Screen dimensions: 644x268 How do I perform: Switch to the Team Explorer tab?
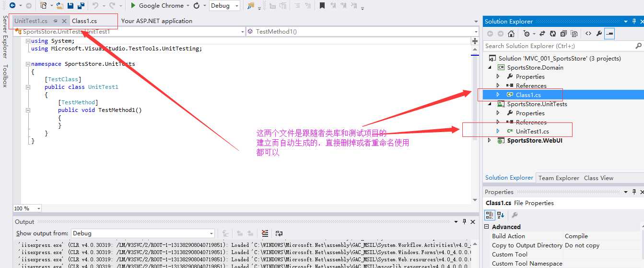[559, 178]
